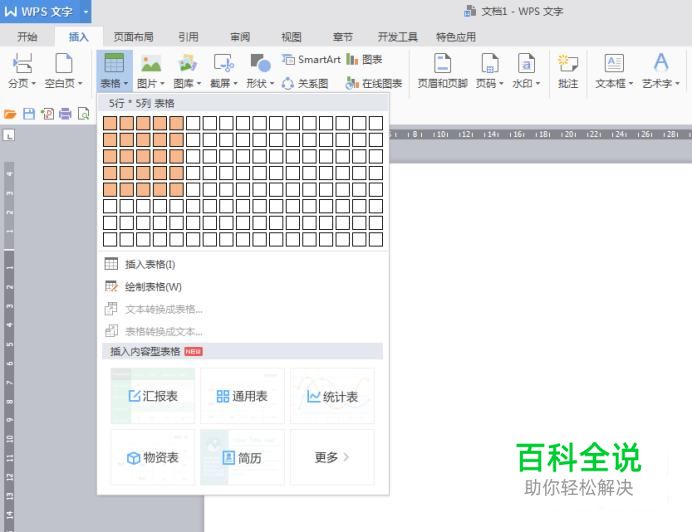Click the bottom-right cell of table grid
The image size is (692, 532).
point(376,239)
